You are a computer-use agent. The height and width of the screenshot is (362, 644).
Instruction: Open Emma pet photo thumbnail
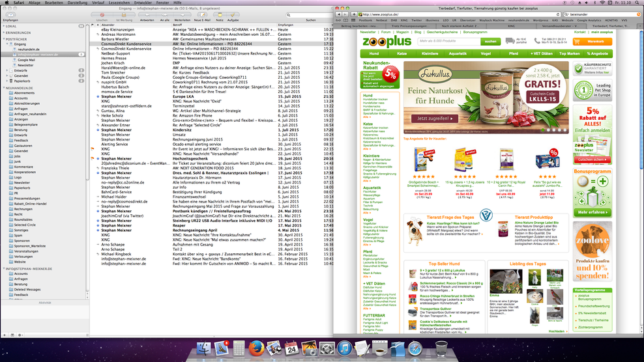[506, 281]
